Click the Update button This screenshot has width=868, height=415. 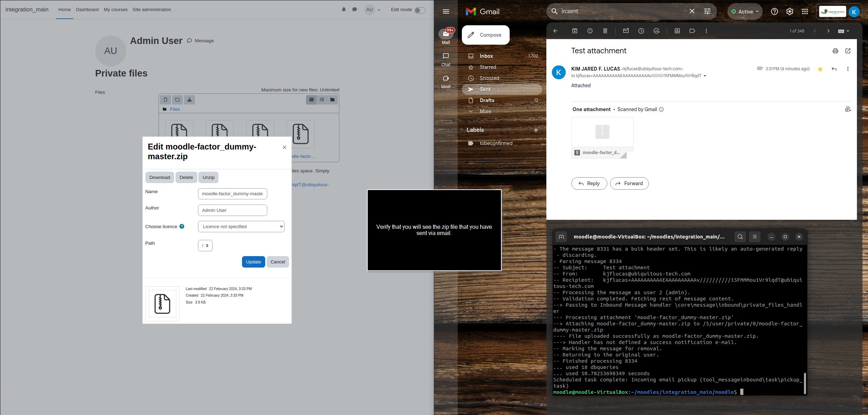tap(253, 262)
